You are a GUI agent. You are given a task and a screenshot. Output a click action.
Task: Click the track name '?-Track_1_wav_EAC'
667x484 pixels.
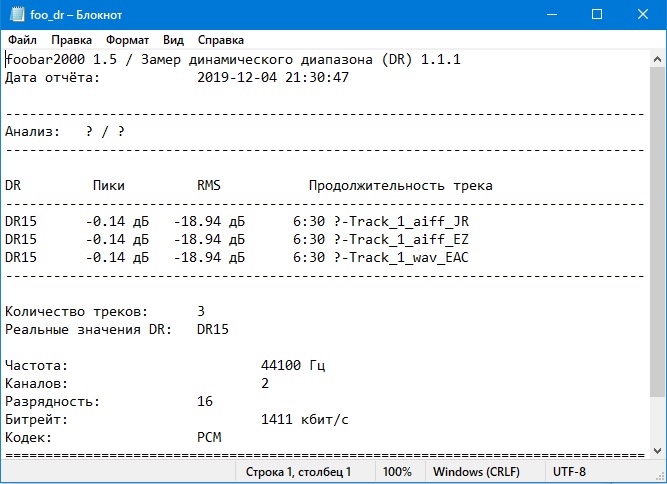(401, 257)
